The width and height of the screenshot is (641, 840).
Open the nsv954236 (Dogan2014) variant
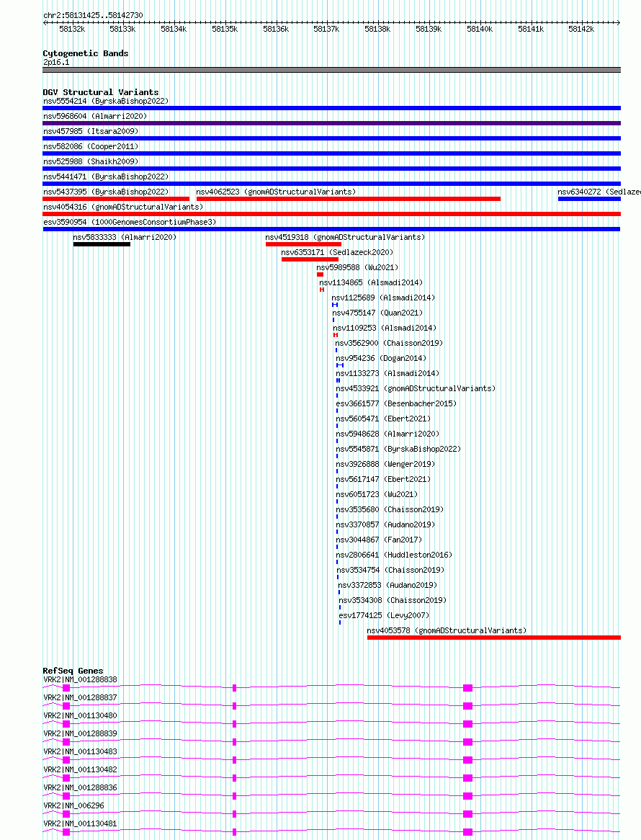pyautogui.click(x=381, y=358)
